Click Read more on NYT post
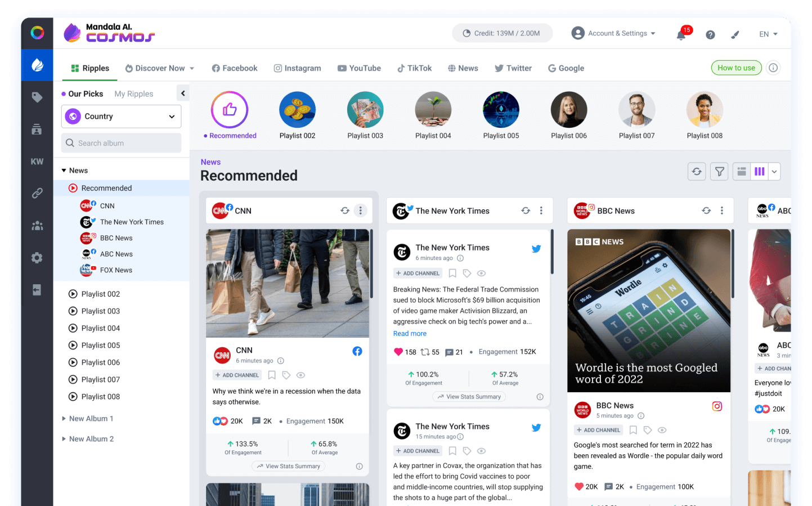 410,334
